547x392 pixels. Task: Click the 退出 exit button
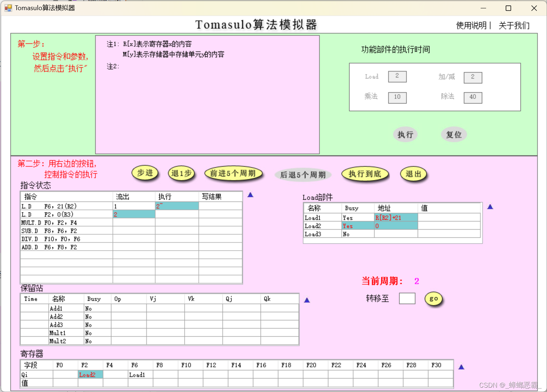413,174
